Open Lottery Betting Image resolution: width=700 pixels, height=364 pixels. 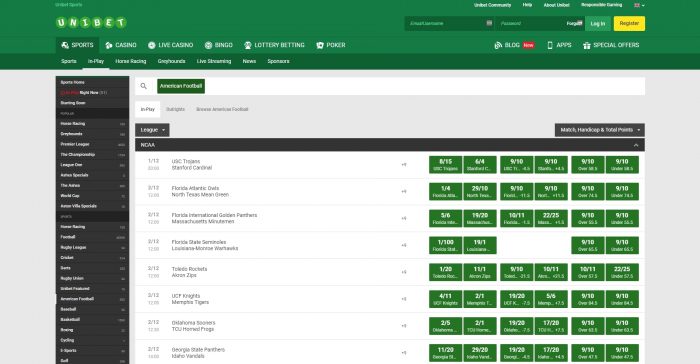pyautogui.click(x=274, y=45)
